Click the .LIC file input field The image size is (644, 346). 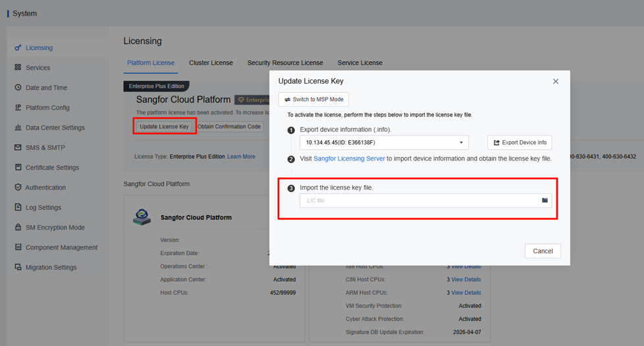tap(425, 201)
